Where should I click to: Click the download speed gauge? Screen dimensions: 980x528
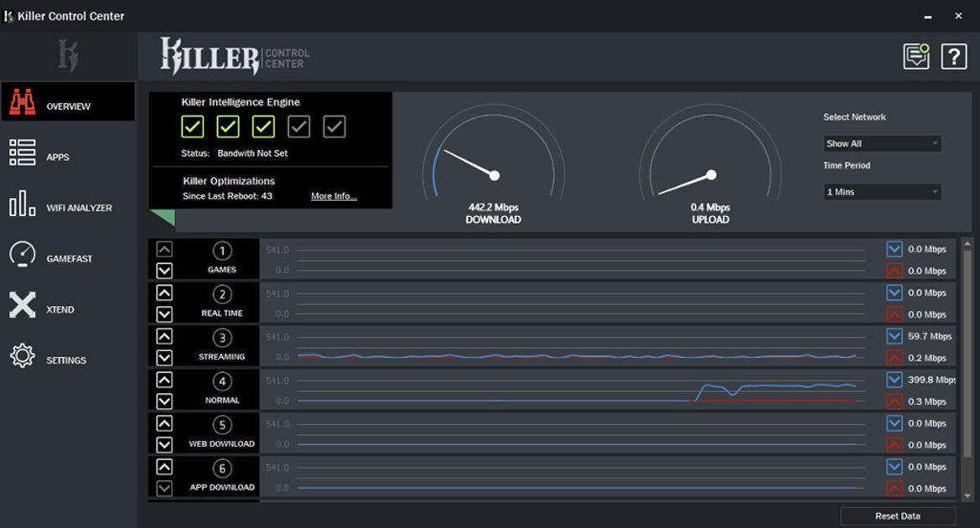tap(493, 153)
